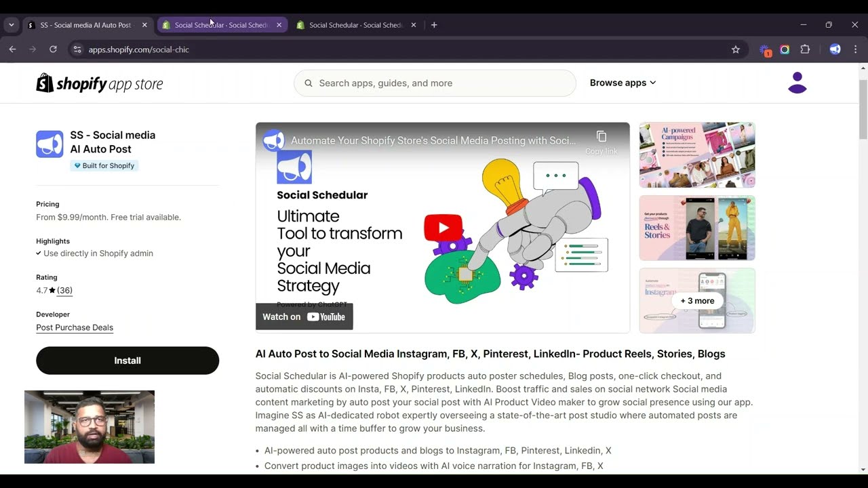Image resolution: width=868 pixels, height=488 pixels.
Task: Open a new browser tab
Action: (x=434, y=25)
